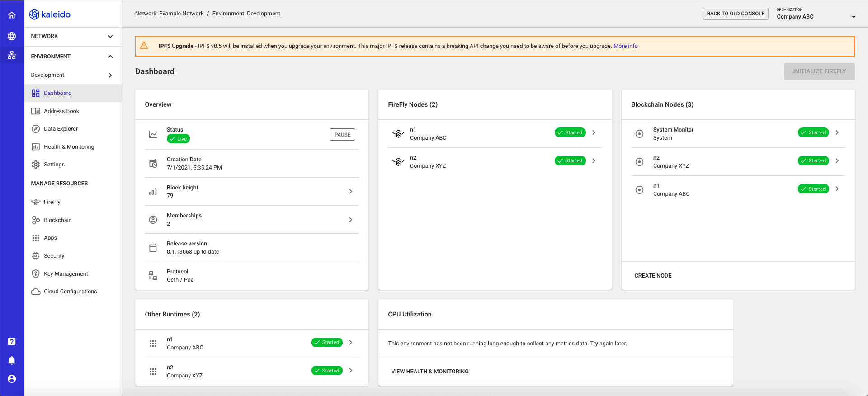Click Creation Date value 7/1/2021, 5:35:24 PM

[194, 168]
